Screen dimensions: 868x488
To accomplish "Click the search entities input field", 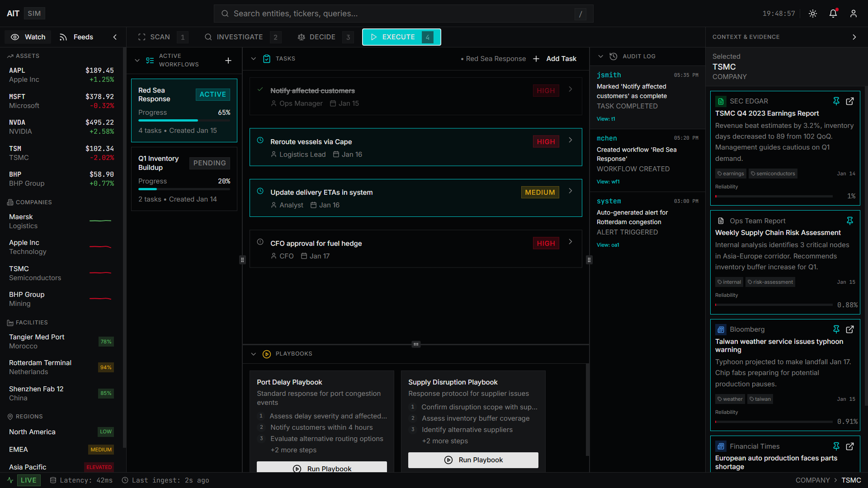I will click(403, 14).
